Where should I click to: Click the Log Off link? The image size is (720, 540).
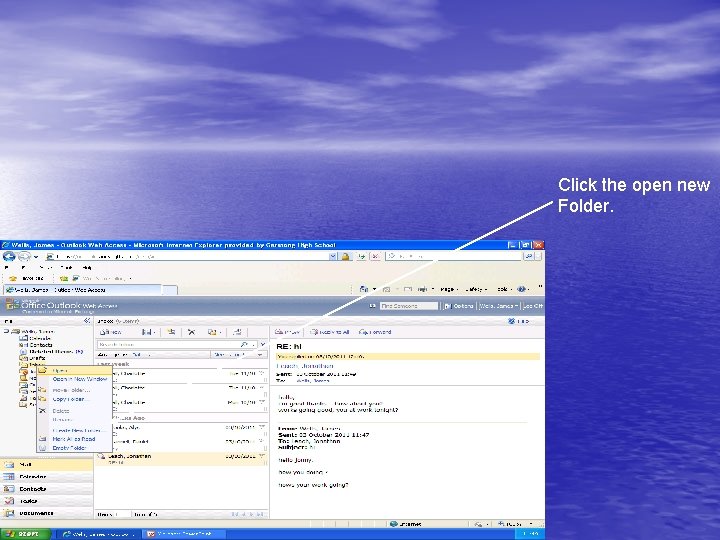click(534, 306)
